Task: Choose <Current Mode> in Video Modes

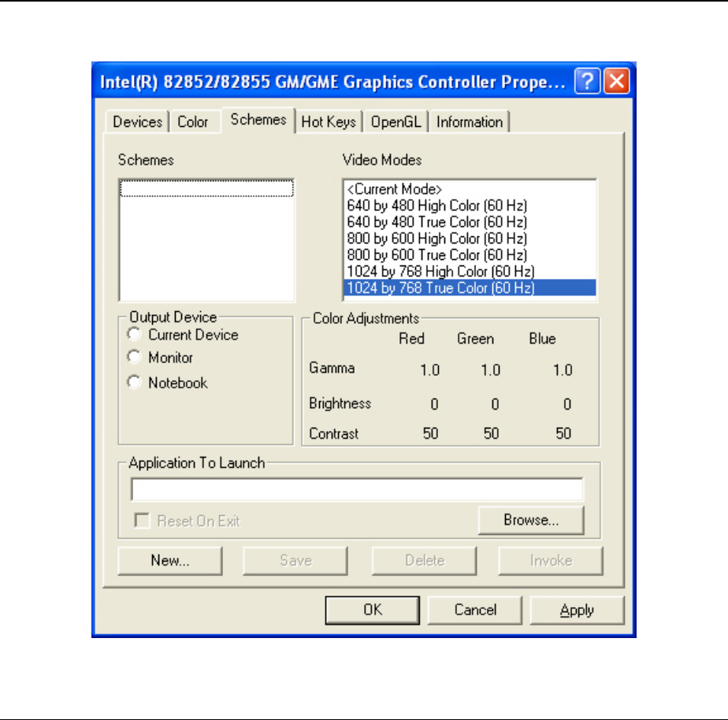Action: [x=470, y=189]
